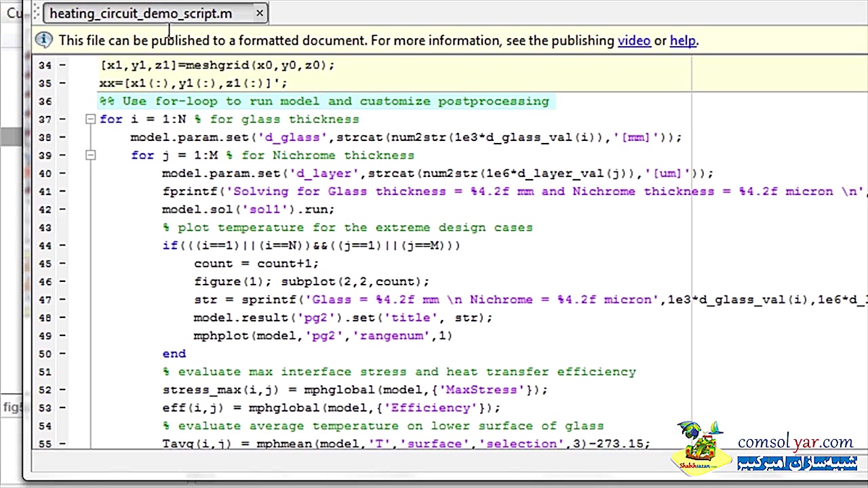The image size is (868, 488).
Task: Click the "mphplot(model,'pg2','rangenum',1)" line
Action: [323, 335]
